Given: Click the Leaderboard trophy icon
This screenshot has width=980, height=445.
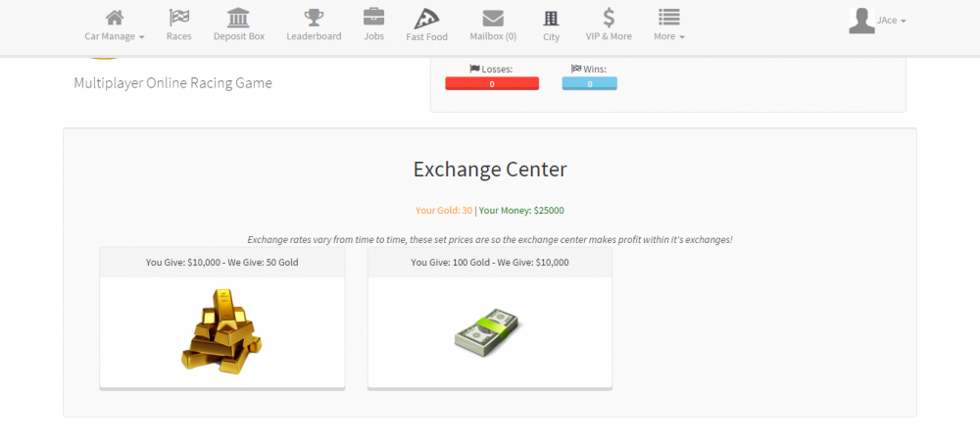Looking at the screenshot, I should tap(314, 18).
